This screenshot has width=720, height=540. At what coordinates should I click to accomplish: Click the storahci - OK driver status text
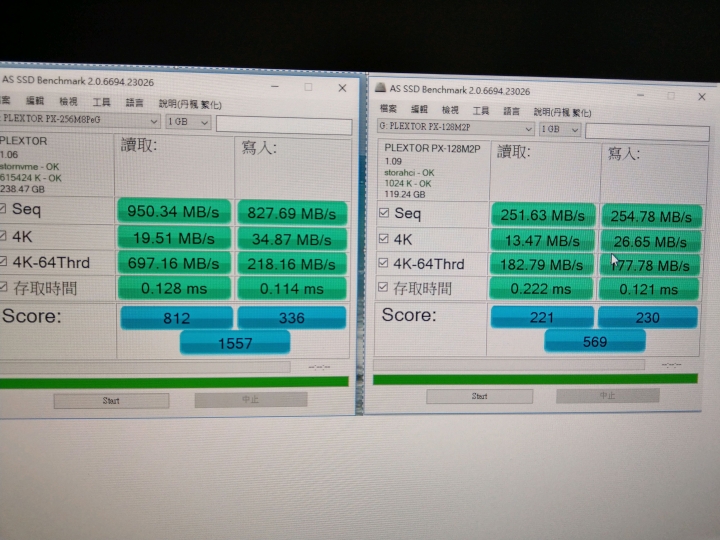pos(409,173)
